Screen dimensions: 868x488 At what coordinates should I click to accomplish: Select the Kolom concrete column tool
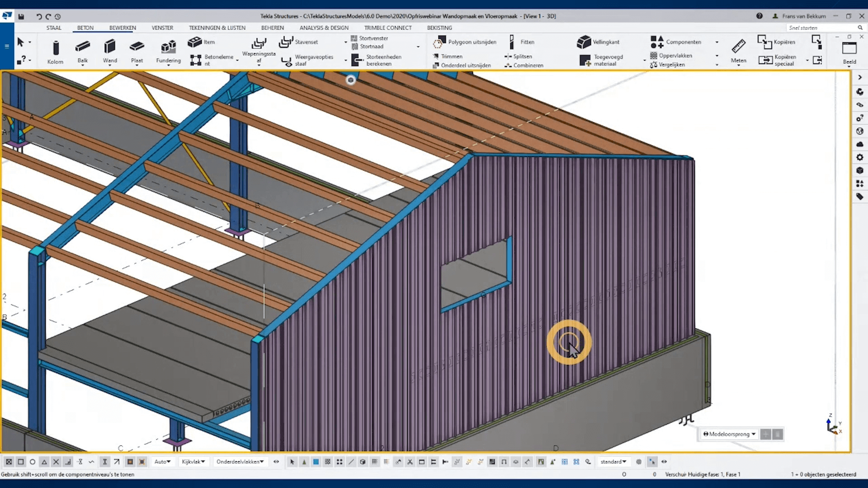point(55,48)
